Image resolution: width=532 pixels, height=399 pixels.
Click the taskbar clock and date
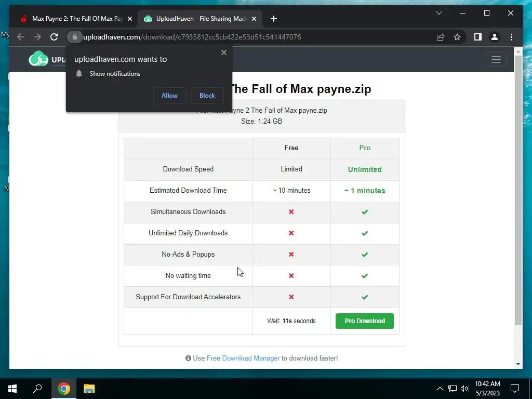coord(487,389)
